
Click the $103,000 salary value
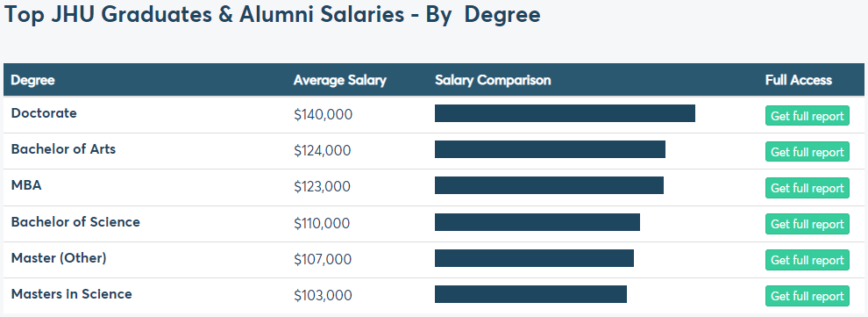click(324, 295)
